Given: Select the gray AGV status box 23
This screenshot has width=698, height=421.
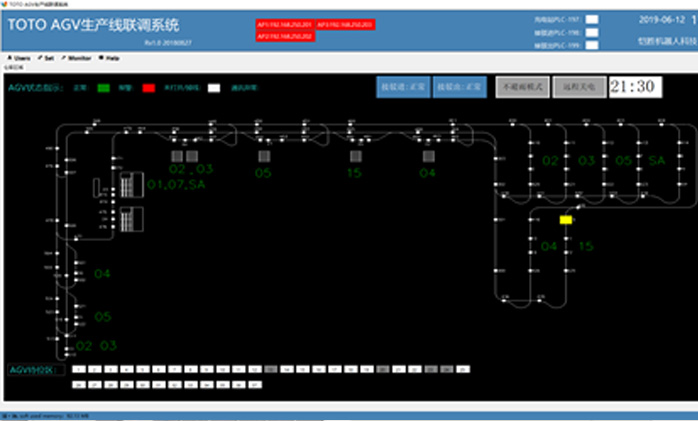Looking at the screenshot, I should click(431, 369).
